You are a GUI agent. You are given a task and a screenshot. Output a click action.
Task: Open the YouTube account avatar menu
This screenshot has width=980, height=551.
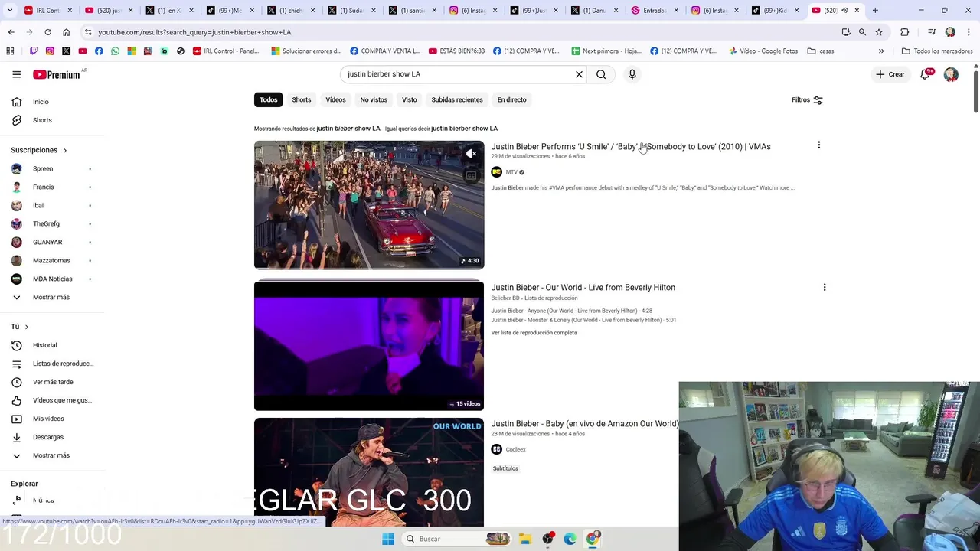[951, 74]
